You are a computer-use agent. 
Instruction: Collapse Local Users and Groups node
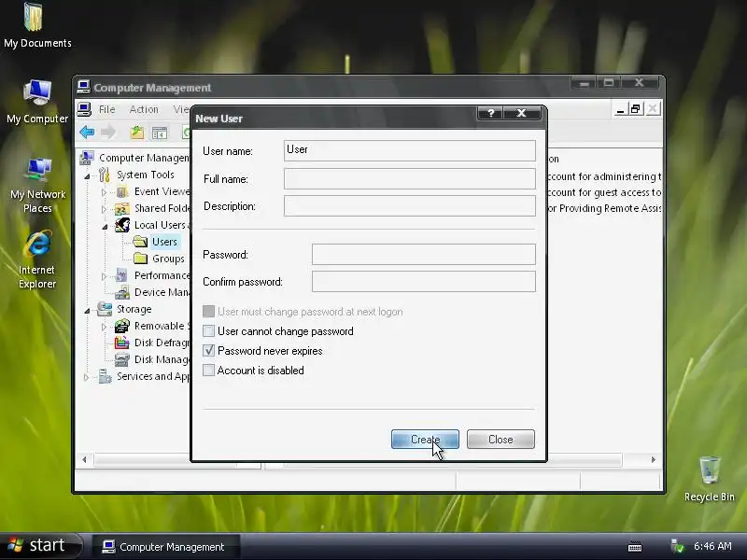pyautogui.click(x=105, y=227)
